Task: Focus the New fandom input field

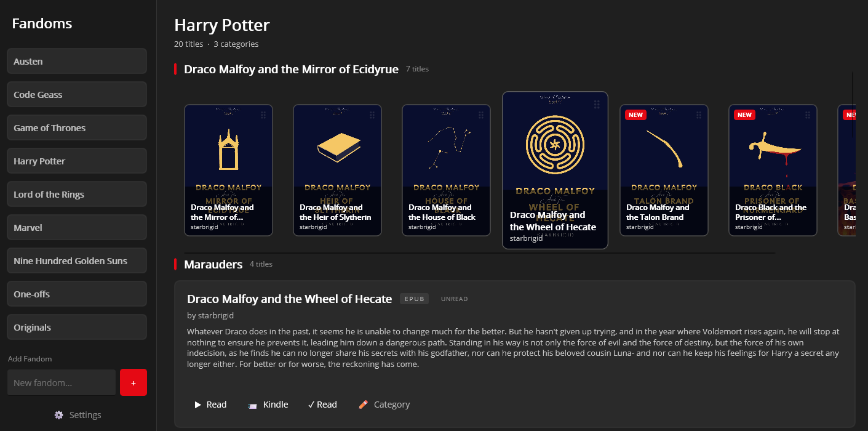Action: point(62,382)
